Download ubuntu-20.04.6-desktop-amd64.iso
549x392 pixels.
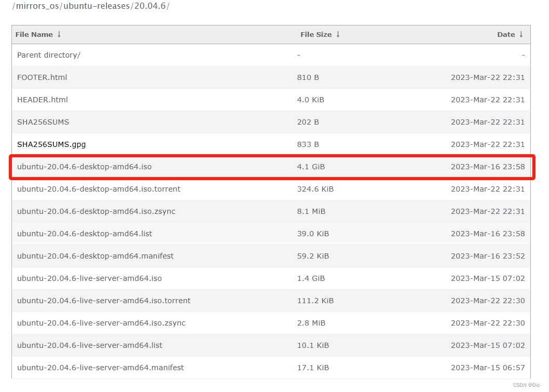[x=84, y=167]
